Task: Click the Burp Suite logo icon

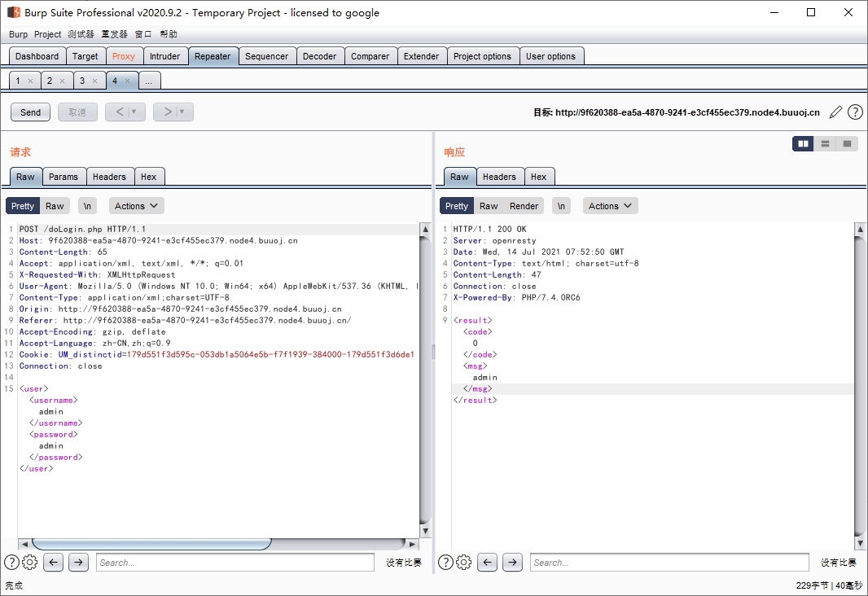Action: tap(13, 12)
